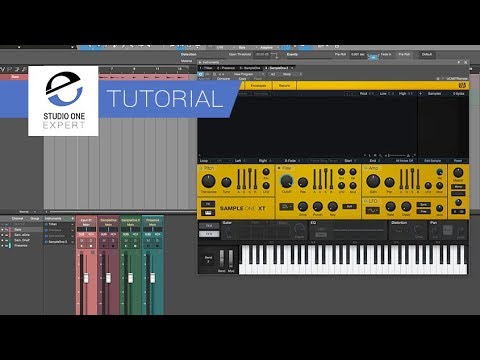The image size is (480, 360).
Task: Toggle the Filter section enable indicator
Action: [x=279, y=168]
